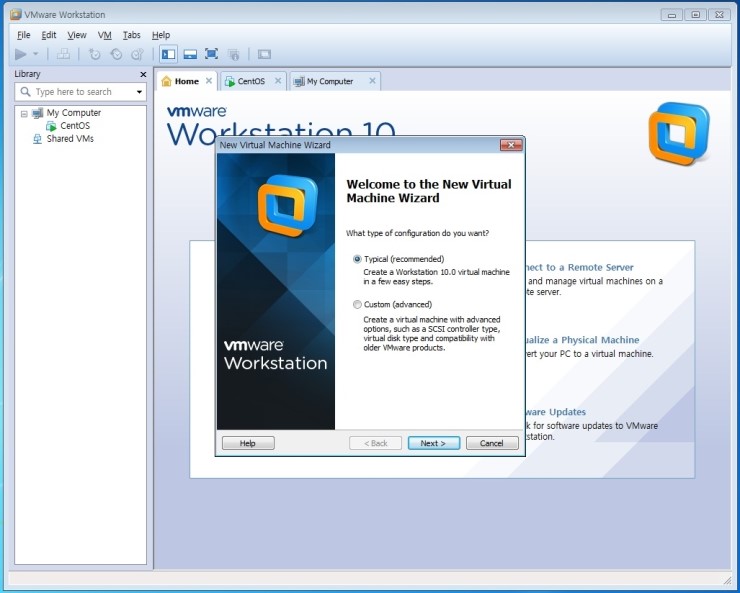Click the Cancel button in wizard
Screen dimensions: 740x593
[492, 443]
